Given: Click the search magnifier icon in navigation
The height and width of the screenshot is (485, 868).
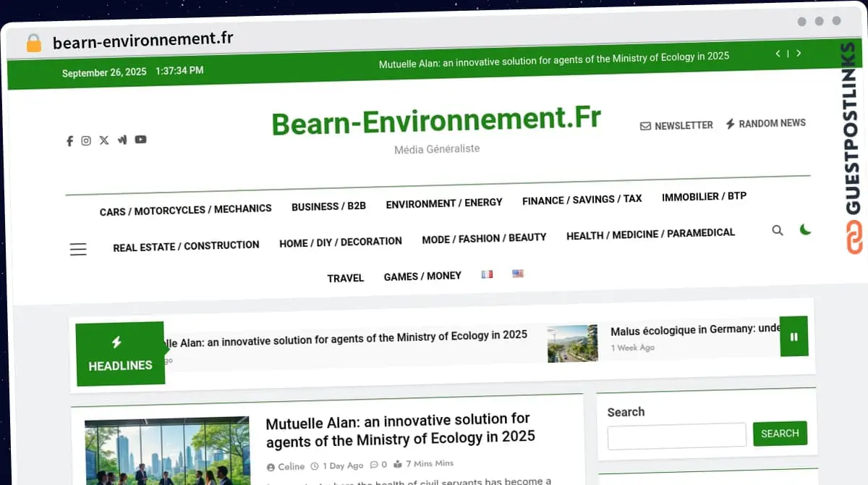Looking at the screenshot, I should pyautogui.click(x=778, y=230).
